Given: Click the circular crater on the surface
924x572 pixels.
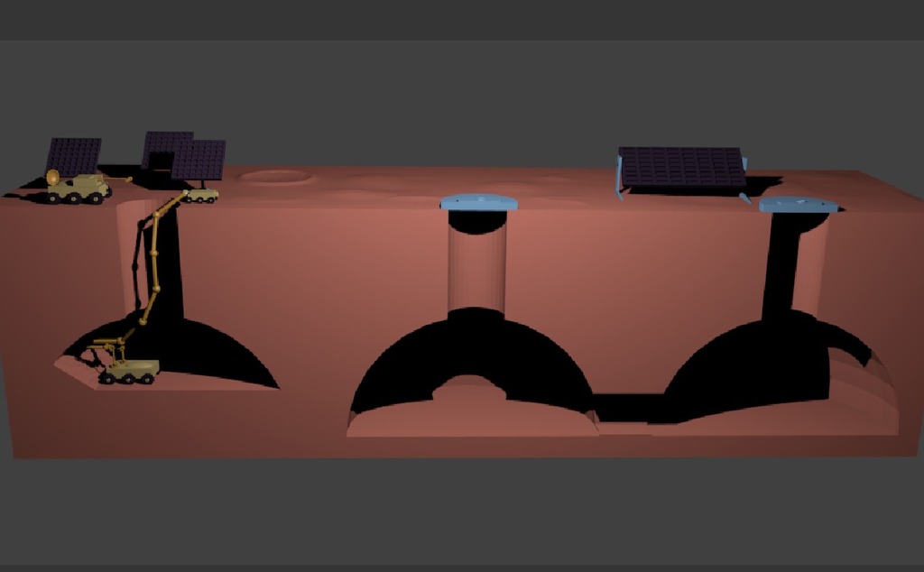Looking at the screenshot, I should point(276,176).
